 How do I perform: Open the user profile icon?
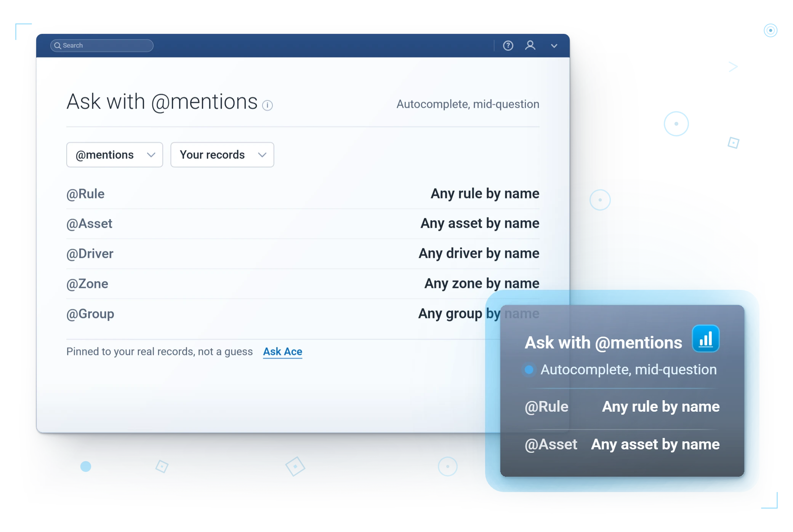[530, 45]
